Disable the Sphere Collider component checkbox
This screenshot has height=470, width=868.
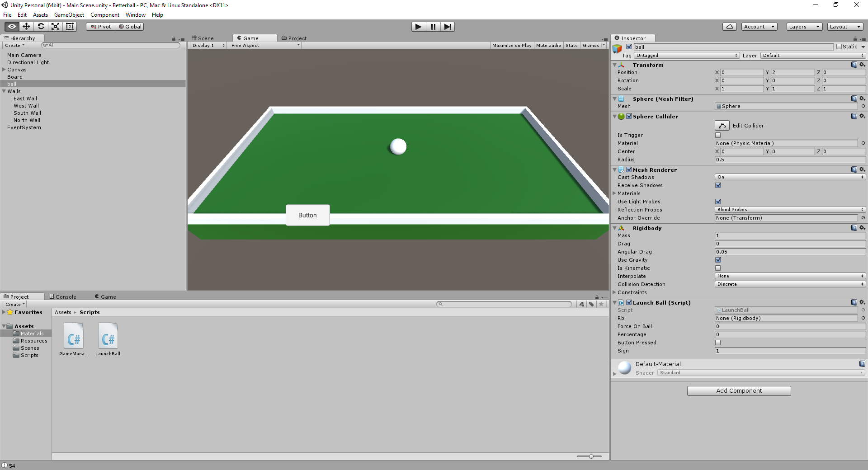[629, 116]
